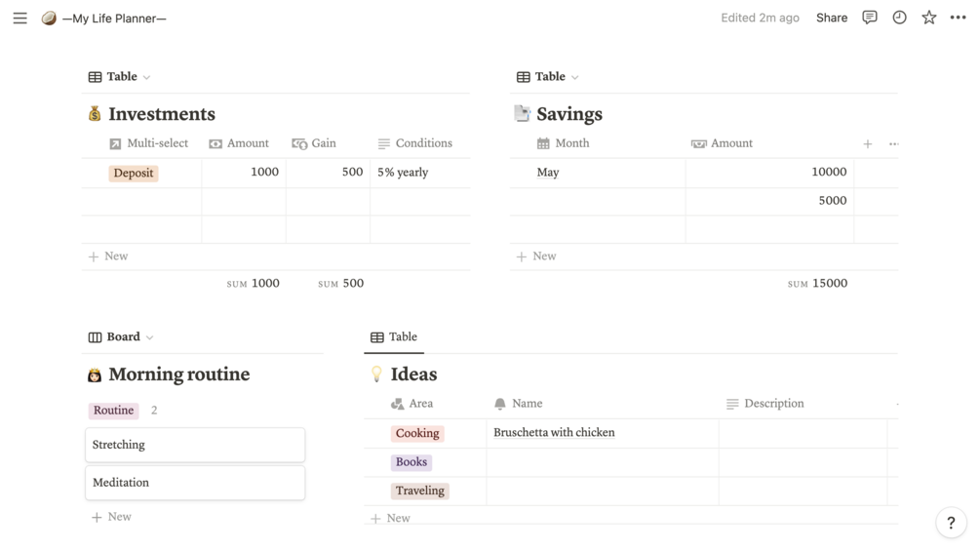Add new row in Investments table
Viewport: 980px width, 551px height.
108,256
